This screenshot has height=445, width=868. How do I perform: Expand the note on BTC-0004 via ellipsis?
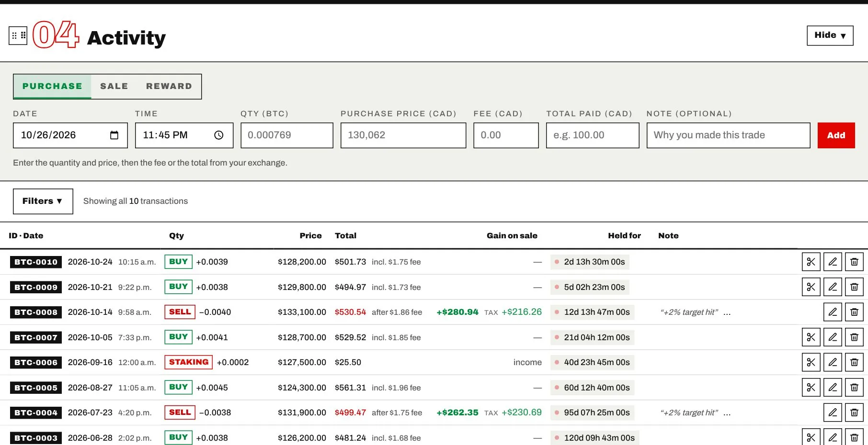coord(727,413)
